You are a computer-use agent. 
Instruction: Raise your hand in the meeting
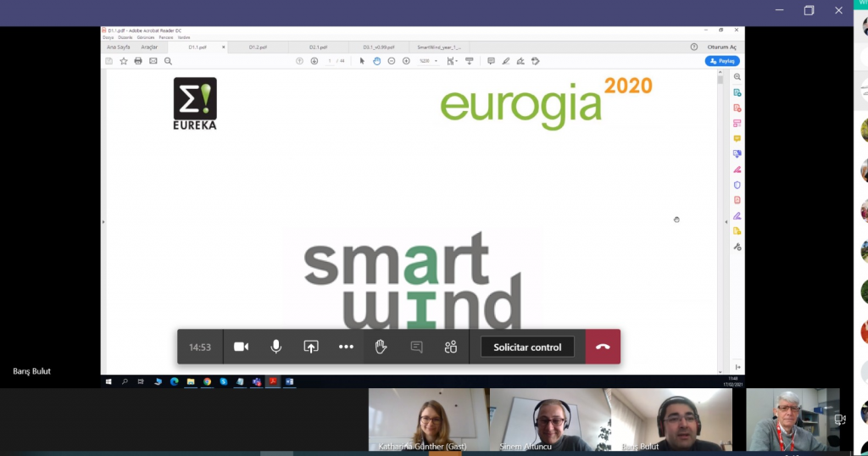[x=381, y=347]
